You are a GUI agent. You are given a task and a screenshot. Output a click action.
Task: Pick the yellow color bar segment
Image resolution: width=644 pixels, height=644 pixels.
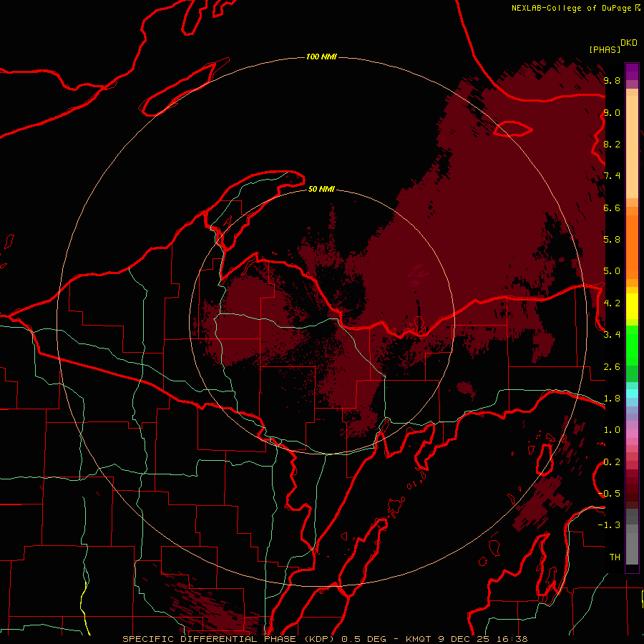coord(632,306)
